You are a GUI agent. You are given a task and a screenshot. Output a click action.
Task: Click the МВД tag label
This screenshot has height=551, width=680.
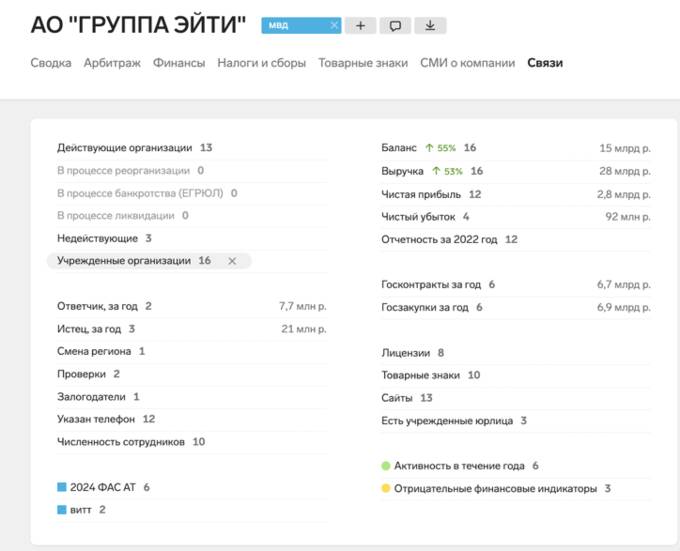(278, 26)
